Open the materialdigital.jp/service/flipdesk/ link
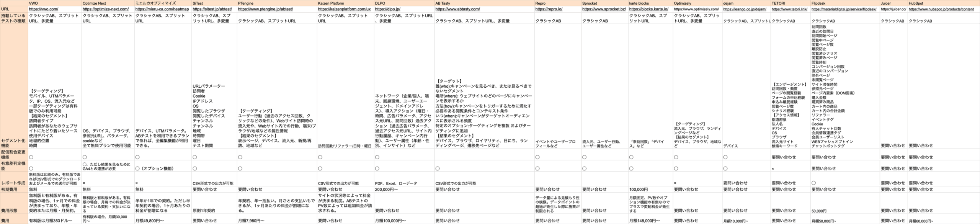 844,9
